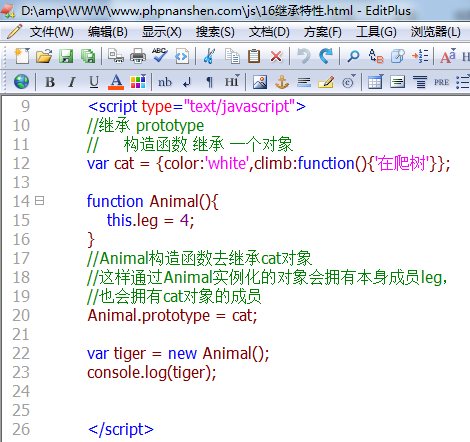
Task: Place cursor on 'Animal.prototype = cat;' line
Action: coord(172,316)
